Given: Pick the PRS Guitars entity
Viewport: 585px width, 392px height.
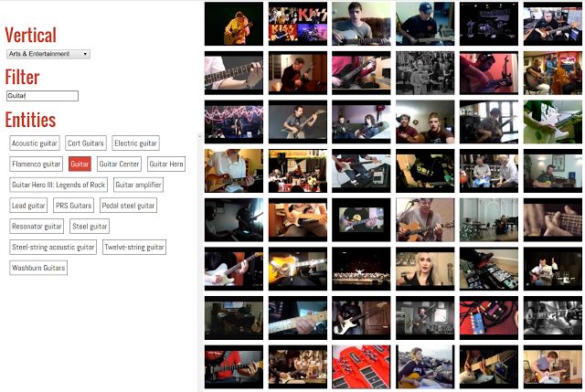Looking at the screenshot, I should click(x=73, y=206).
